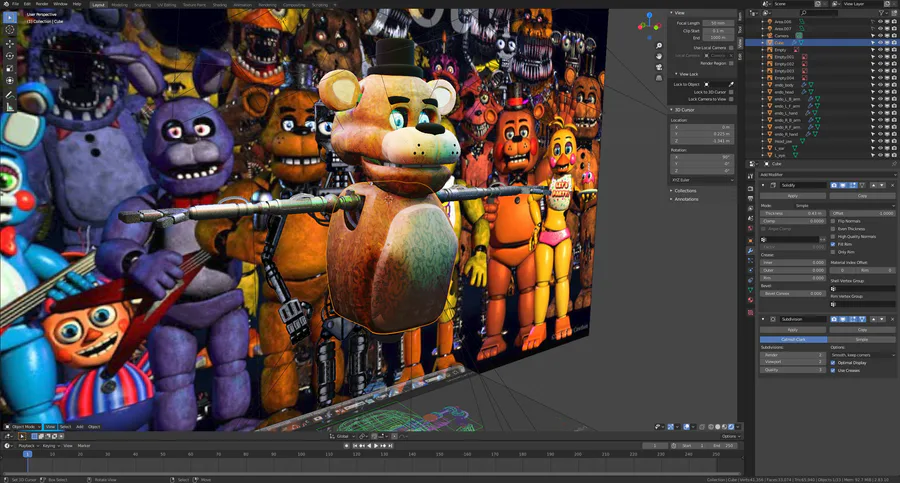Adjust Solidify Offset field
This screenshot has height=483, width=900.
tap(863, 213)
